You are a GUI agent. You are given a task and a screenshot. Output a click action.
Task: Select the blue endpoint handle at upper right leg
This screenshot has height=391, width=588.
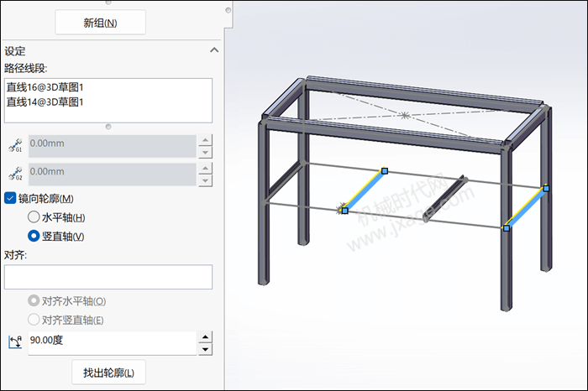pos(546,189)
